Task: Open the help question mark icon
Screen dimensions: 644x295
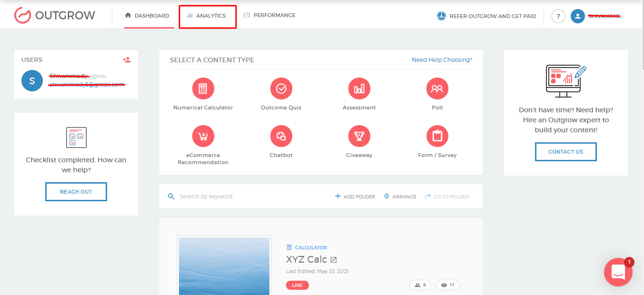Action: pyautogui.click(x=558, y=16)
